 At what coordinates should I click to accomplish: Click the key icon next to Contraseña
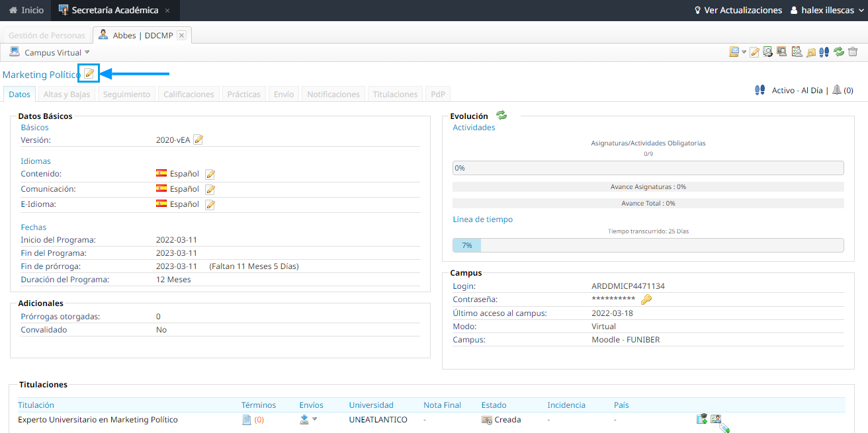pos(646,299)
